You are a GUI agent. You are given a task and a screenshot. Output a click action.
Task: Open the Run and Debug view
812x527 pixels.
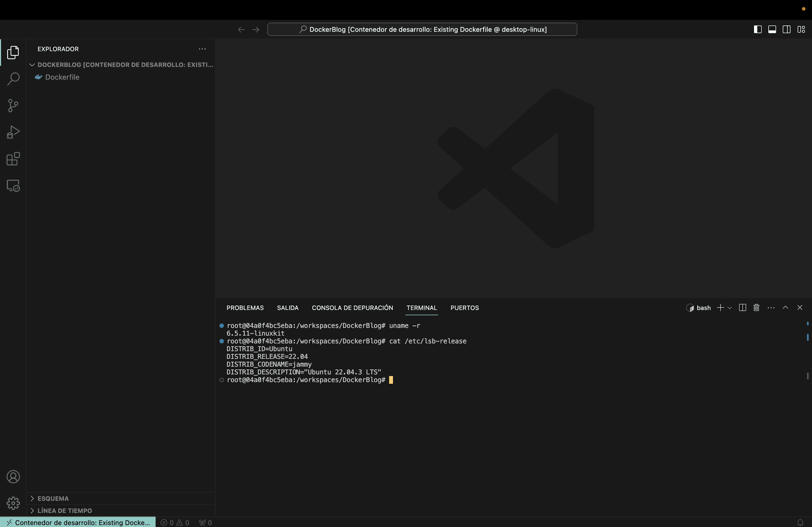pos(13,132)
